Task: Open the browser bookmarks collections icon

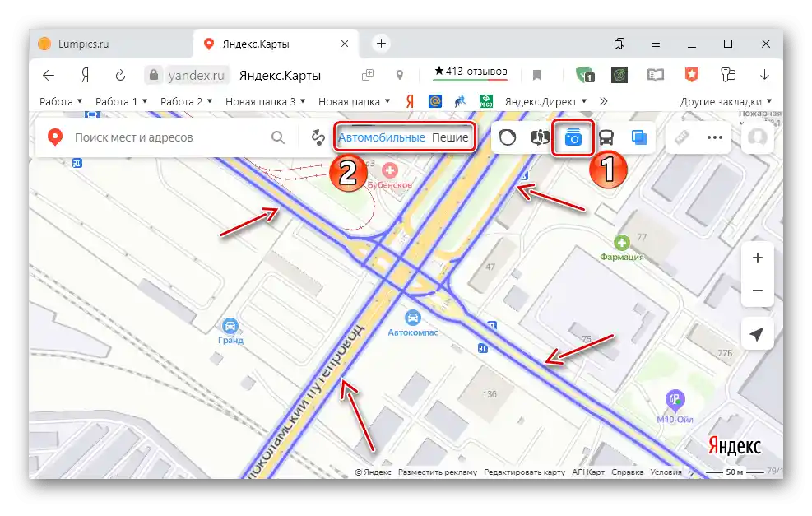Action: pyautogui.click(x=619, y=44)
